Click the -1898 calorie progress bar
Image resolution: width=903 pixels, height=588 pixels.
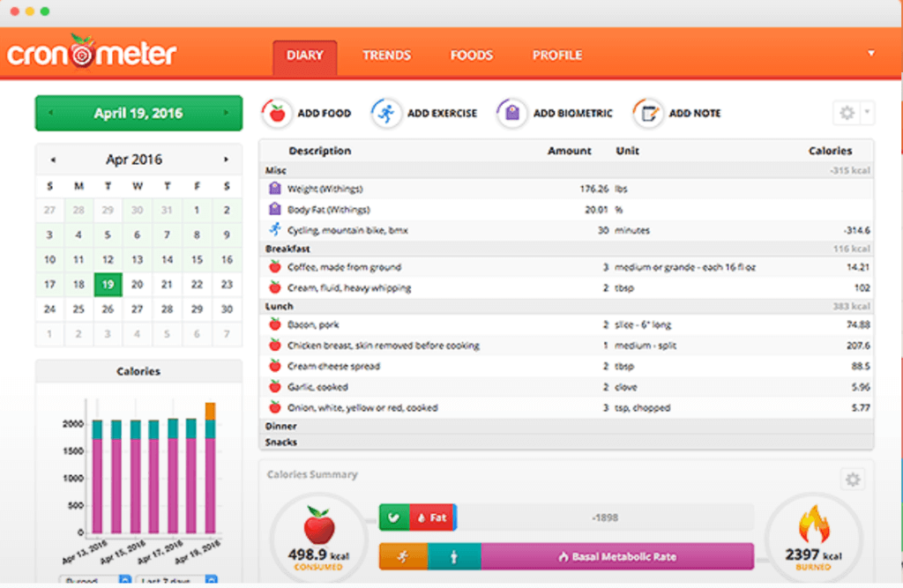(x=607, y=517)
